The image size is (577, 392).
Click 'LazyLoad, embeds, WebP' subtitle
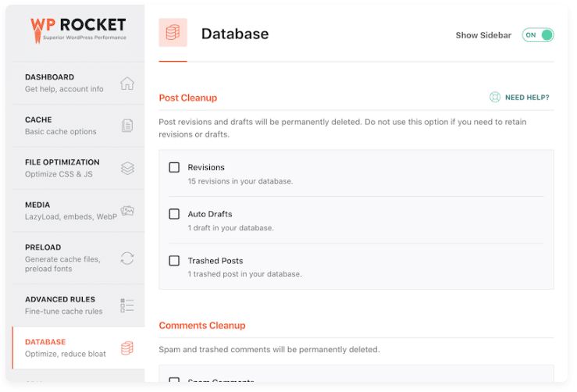click(71, 217)
